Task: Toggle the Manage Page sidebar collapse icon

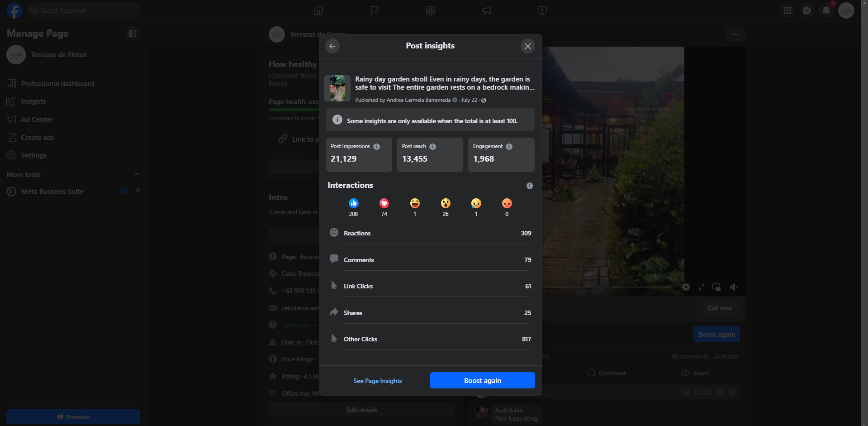Action: (x=133, y=34)
